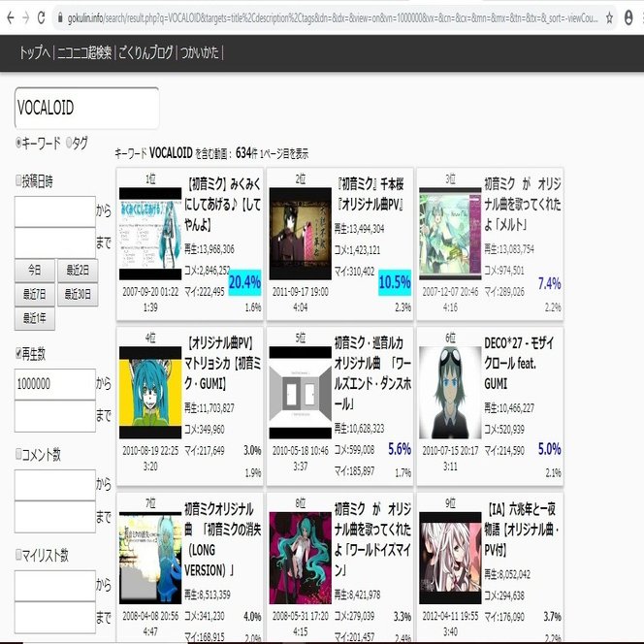Click the 最近1年 date button
644x644 pixels.
35,318
